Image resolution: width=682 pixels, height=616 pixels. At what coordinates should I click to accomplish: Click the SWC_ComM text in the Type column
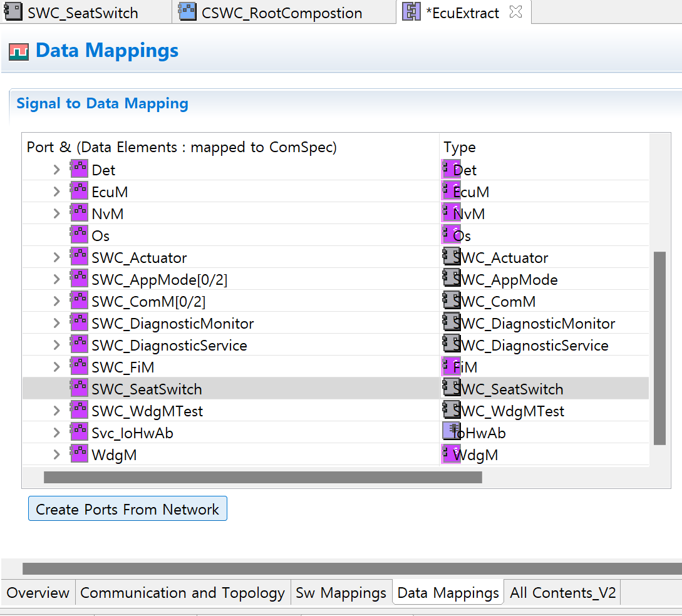[x=495, y=301]
